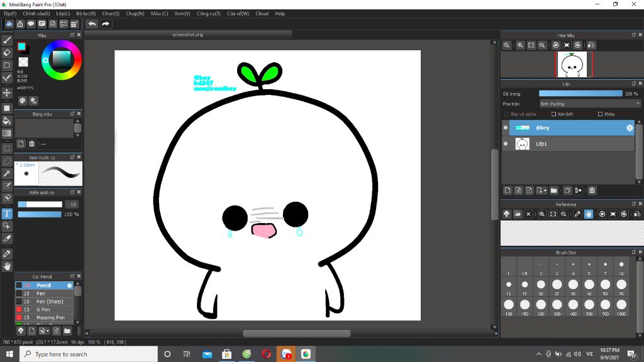Choose the Mapping Pen brush
644x362 pixels.
click(50, 317)
